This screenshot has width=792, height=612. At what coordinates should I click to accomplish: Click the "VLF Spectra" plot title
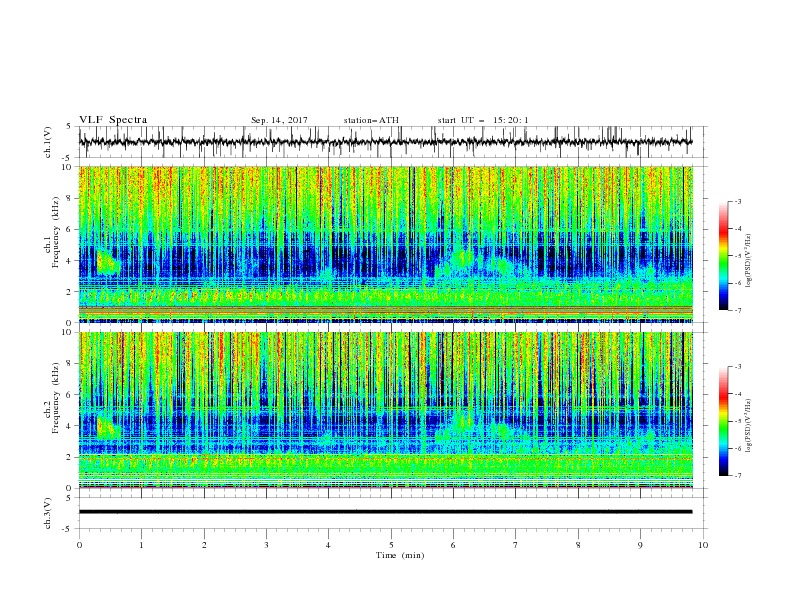(113, 120)
